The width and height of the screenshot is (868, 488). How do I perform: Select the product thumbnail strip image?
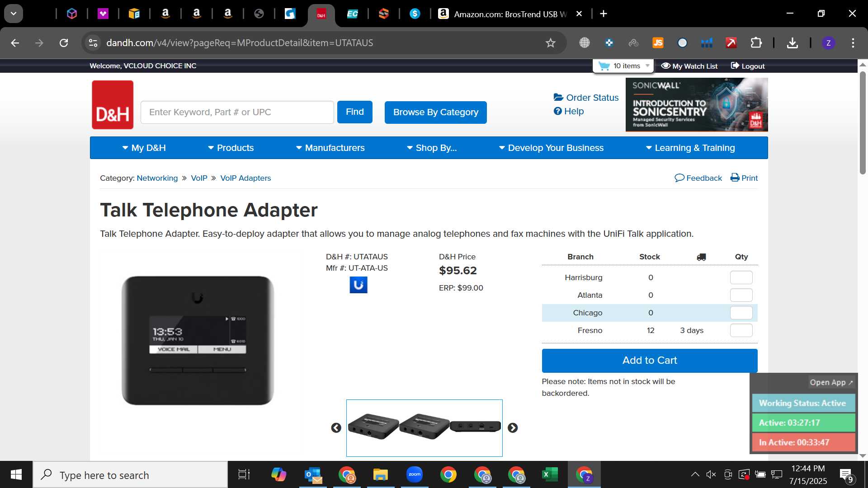click(425, 428)
